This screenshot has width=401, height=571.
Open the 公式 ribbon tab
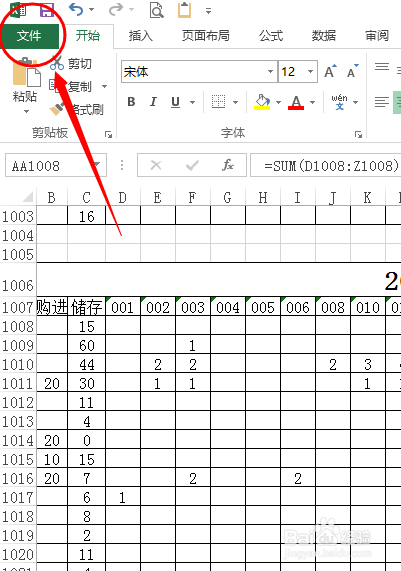click(x=271, y=36)
